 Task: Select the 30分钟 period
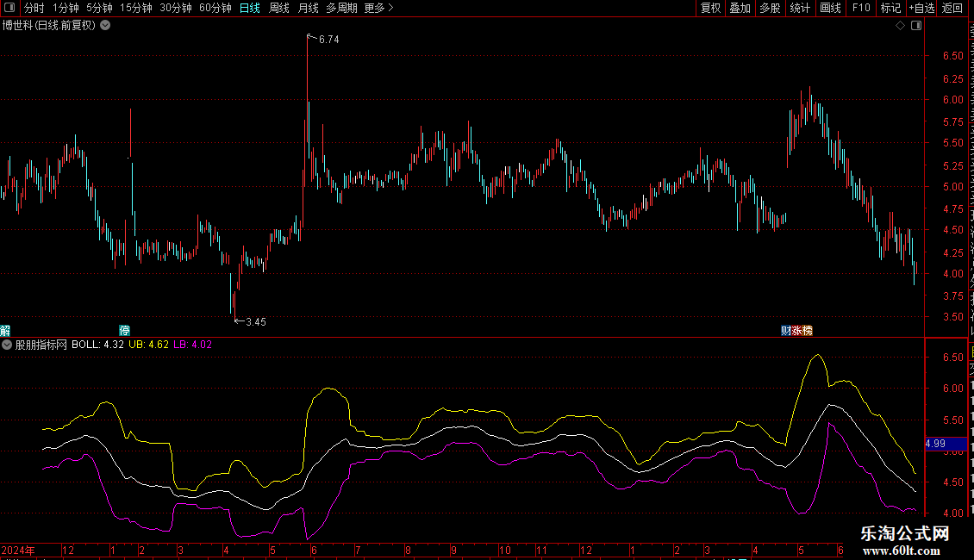[176, 8]
